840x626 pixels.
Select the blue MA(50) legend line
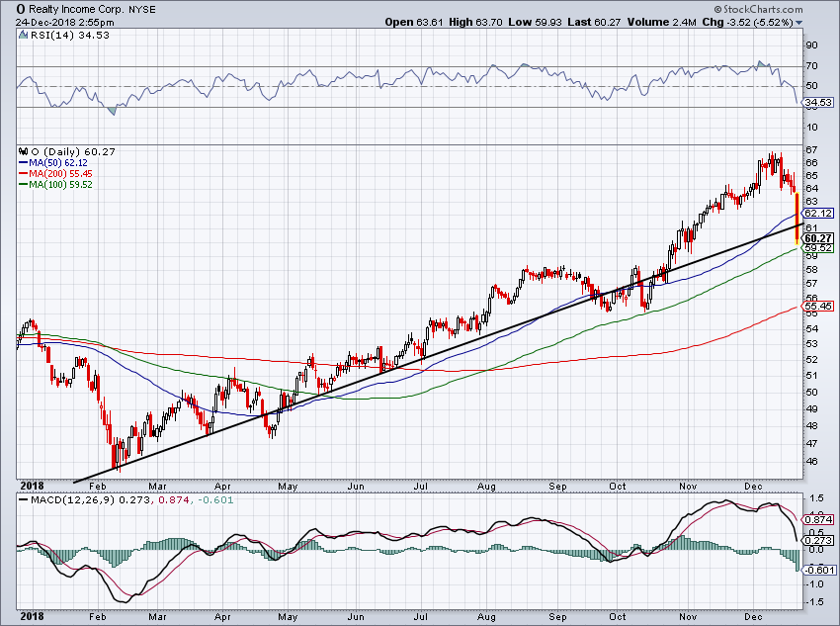tap(23, 162)
